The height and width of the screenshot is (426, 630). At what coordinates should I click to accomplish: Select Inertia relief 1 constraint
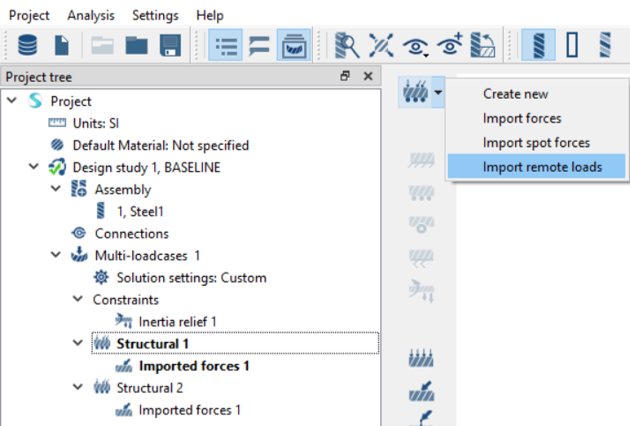[x=177, y=321]
